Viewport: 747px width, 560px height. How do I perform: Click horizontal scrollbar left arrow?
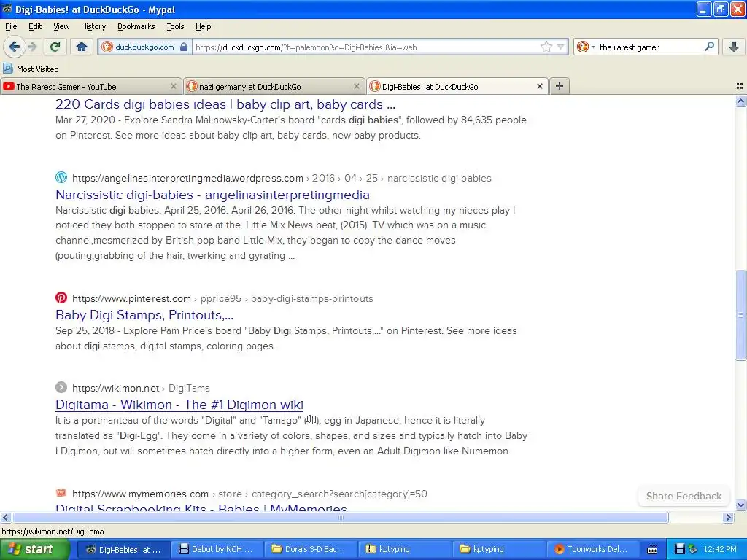coord(5,517)
